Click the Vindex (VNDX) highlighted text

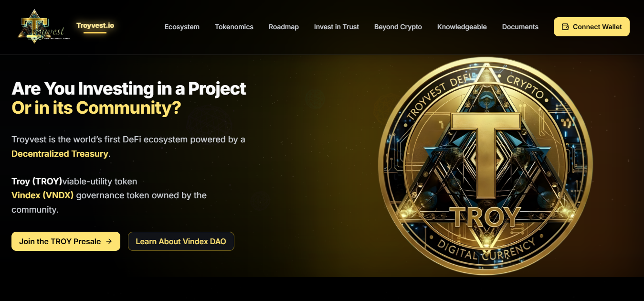[42, 195]
